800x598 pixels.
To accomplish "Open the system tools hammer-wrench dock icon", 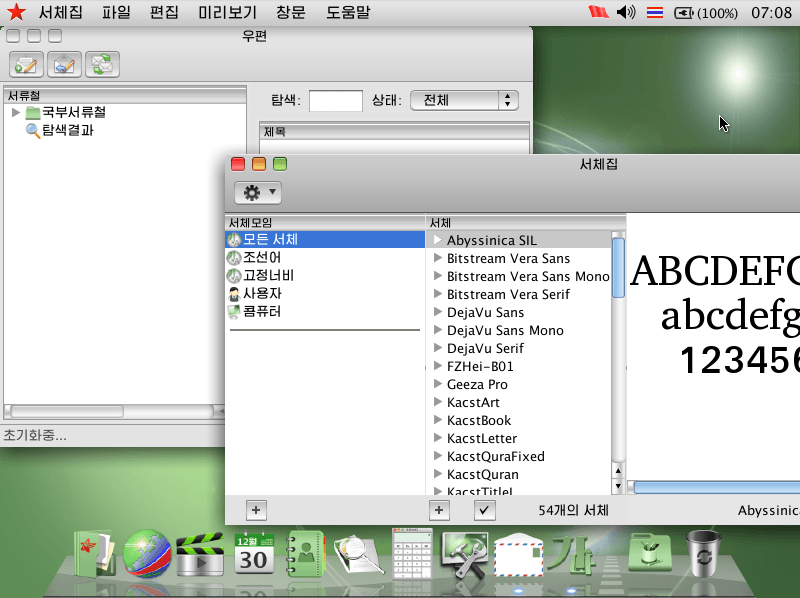I will click(x=465, y=555).
